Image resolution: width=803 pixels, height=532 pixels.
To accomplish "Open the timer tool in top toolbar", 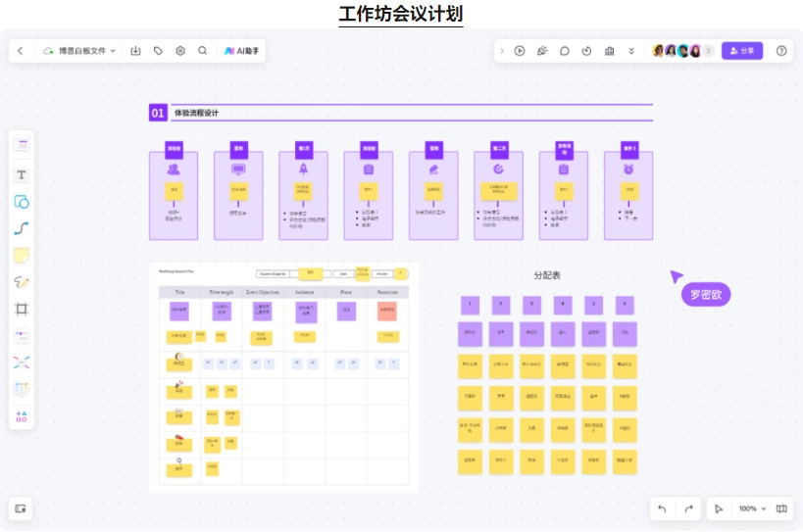I will pyautogui.click(x=587, y=51).
